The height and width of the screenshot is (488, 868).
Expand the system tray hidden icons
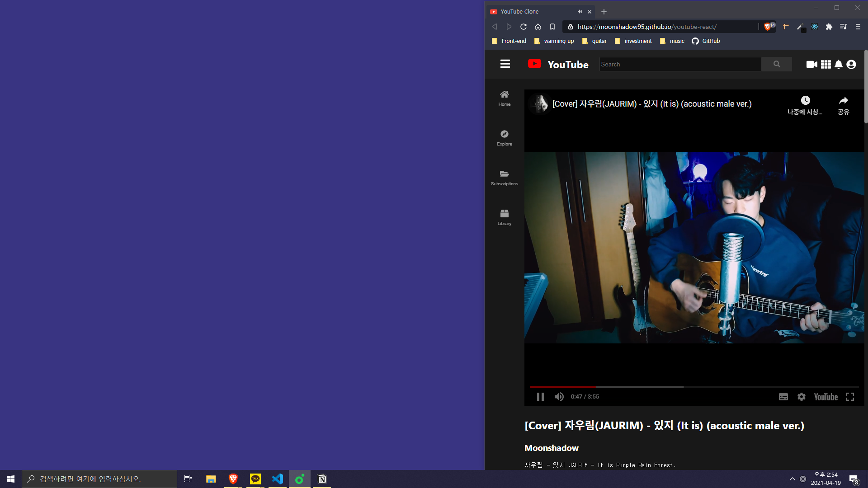(792, 479)
